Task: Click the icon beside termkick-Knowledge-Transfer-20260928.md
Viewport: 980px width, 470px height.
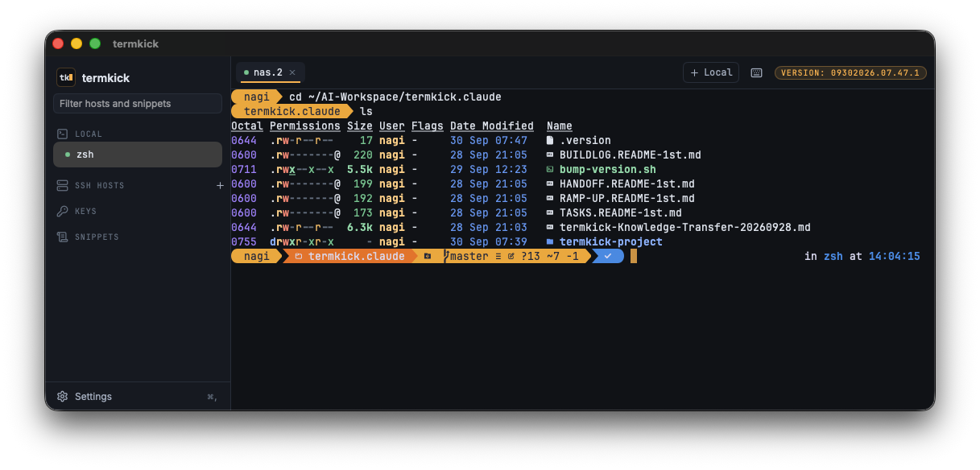Action: tap(550, 227)
